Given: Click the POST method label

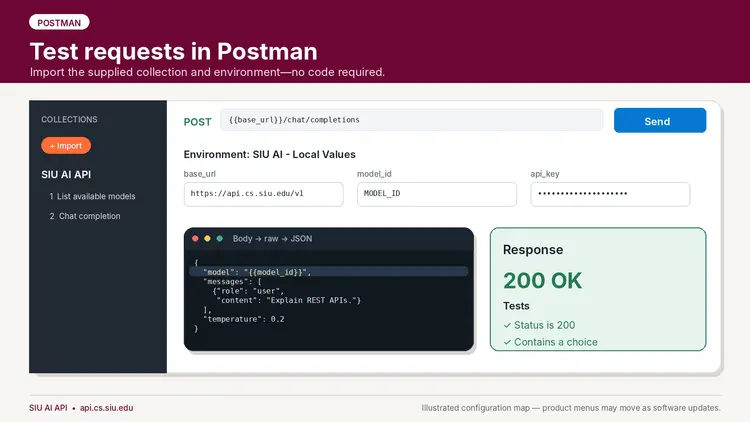Looking at the screenshot, I should (197, 122).
